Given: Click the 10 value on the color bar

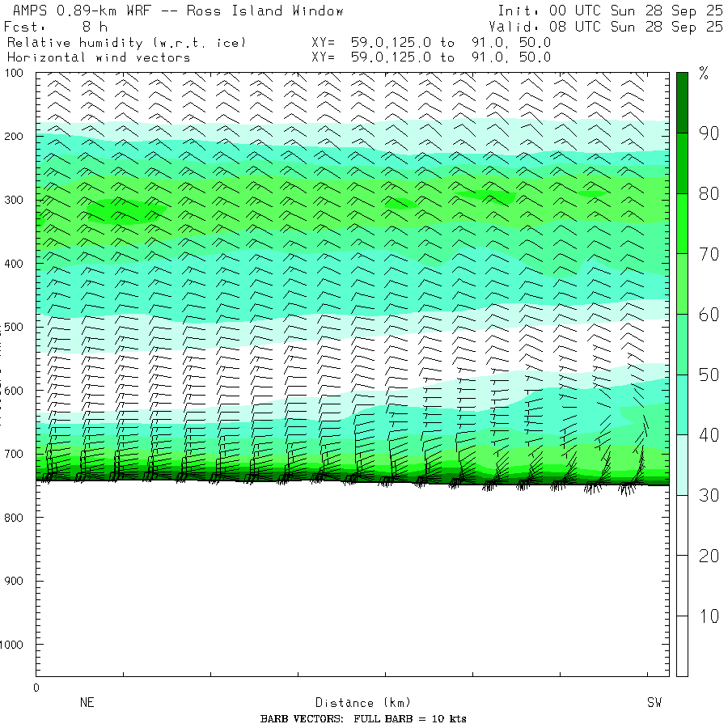Looking at the screenshot, I should pos(709,616).
